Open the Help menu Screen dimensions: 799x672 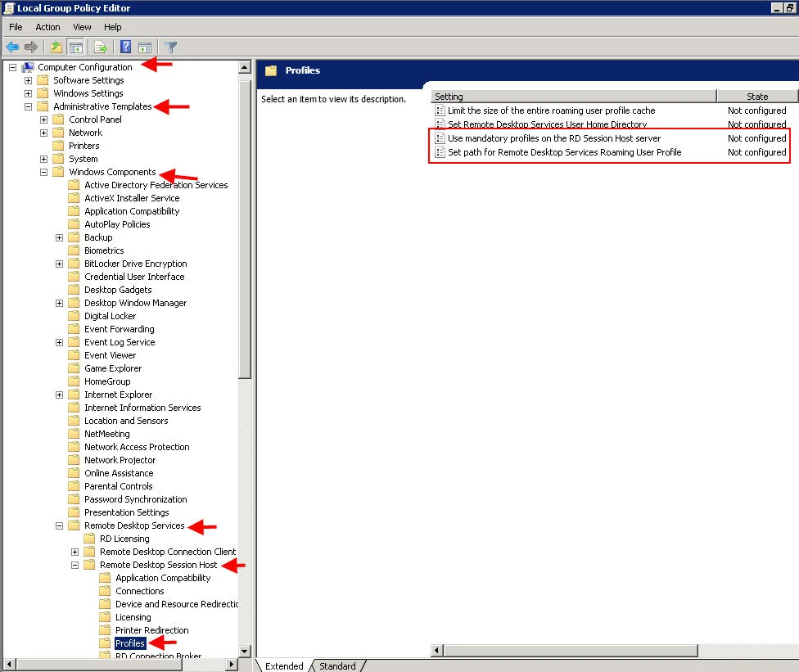pyautogui.click(x=113, y=27)
